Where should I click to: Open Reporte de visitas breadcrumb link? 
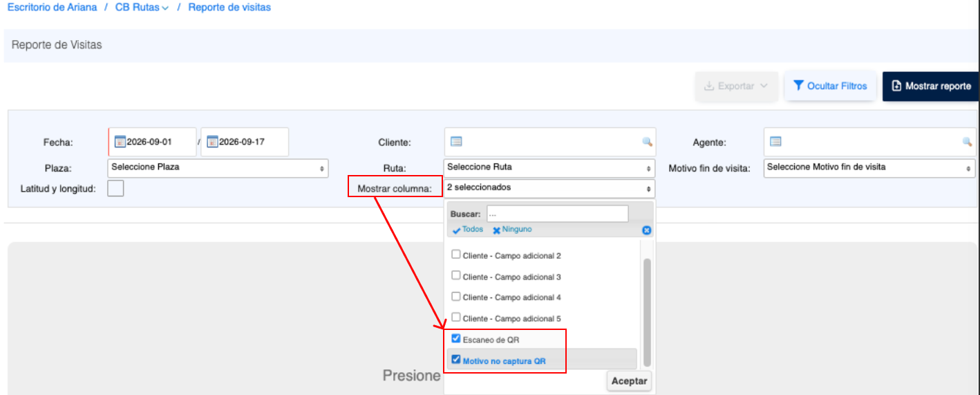point(229,8)
